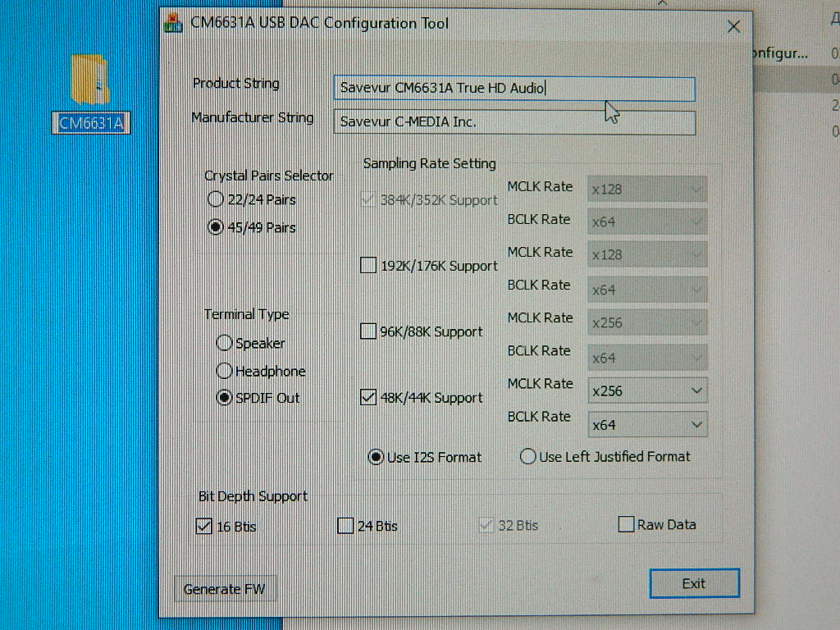Expand MCLK Rate dropdown for 48K/44K
This screenshot has height=630, width=840.
(647, 391)
